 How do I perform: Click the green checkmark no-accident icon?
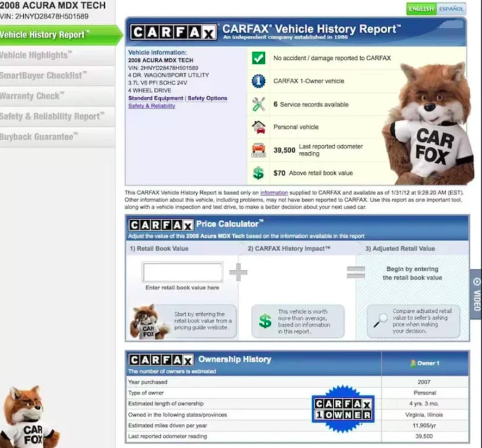[258, 58]
